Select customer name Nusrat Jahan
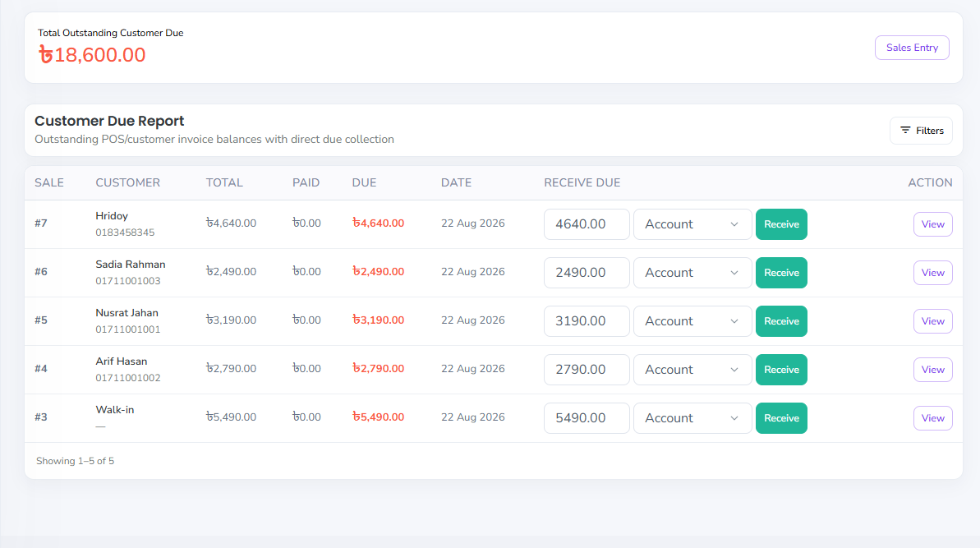Viewport: 980px width, 548px height. click(x=127, y=312)
